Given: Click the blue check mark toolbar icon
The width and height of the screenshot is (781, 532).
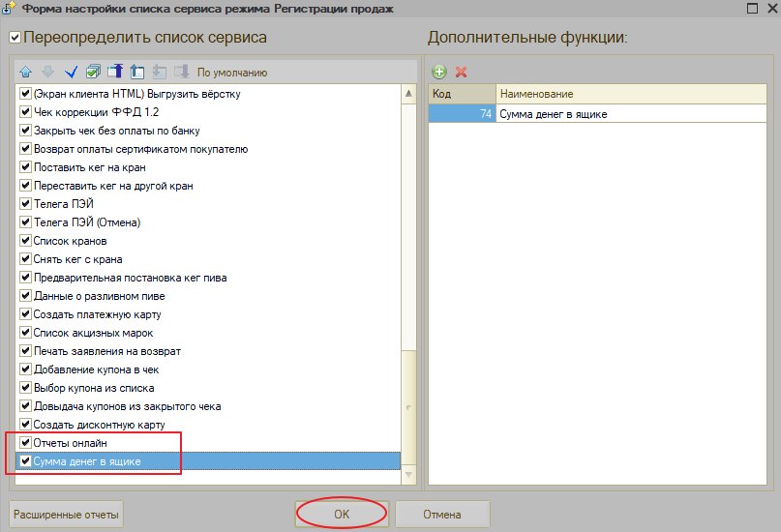Looking at the screenshot, I should [x=71, y=73].
